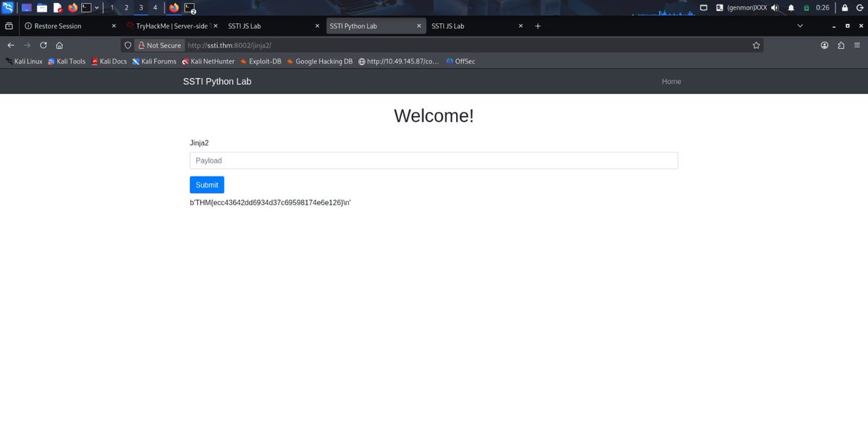Screen dimensions: 868x427
Task: Click the Welcome! heading
Action: point(434,116)
